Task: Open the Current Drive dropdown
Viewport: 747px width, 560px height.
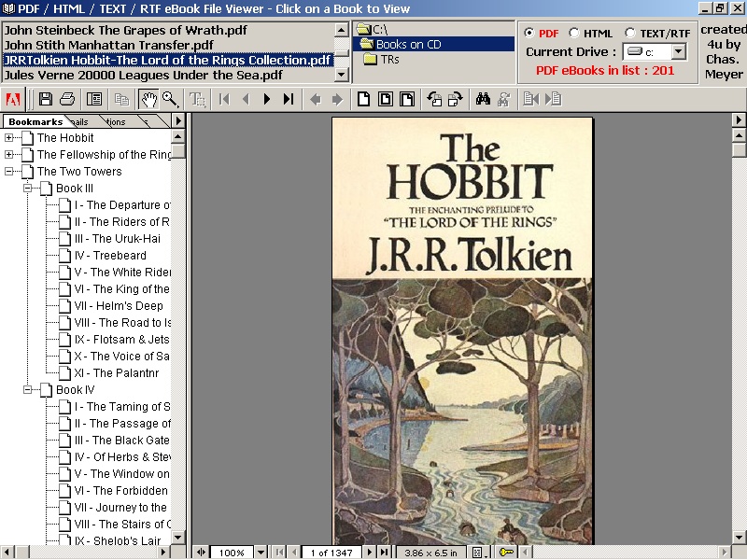Action: [679, 52]
